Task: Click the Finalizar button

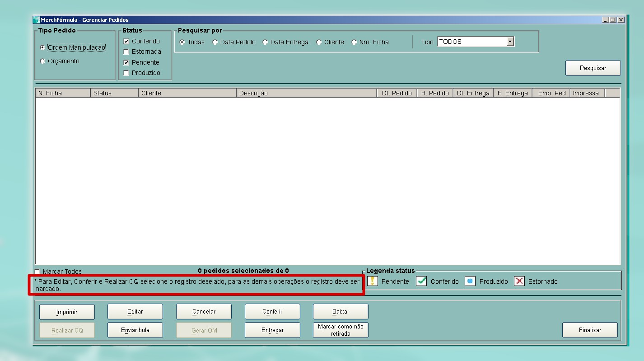Action: [589, 330]
